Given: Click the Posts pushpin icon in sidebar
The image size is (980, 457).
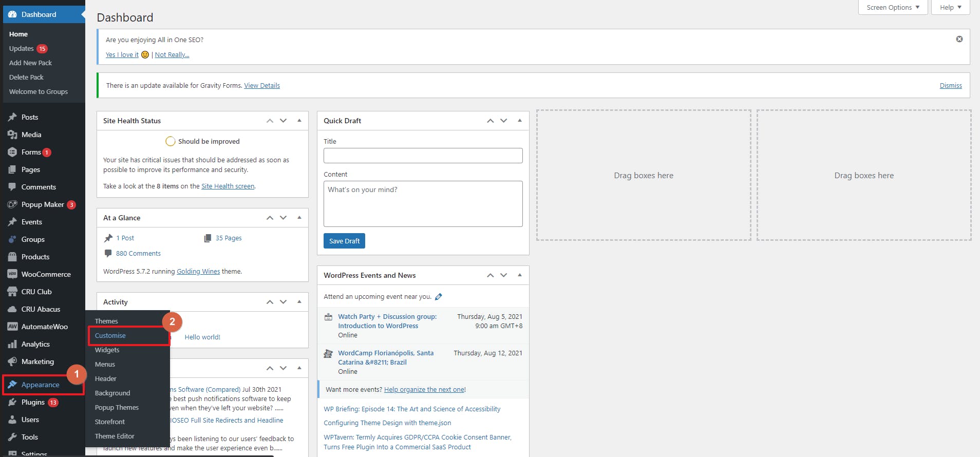Looking at the screenshot, I should [12, 117].
